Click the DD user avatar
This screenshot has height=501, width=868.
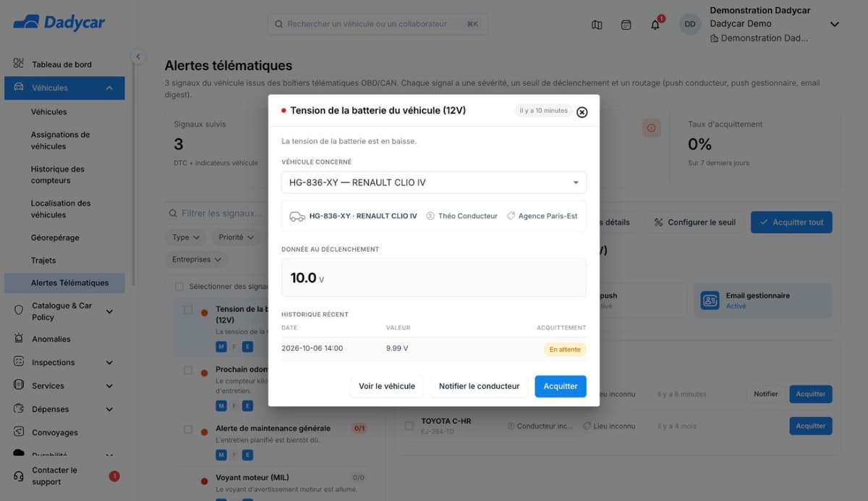pyautogui.click(x=690, y=24)
